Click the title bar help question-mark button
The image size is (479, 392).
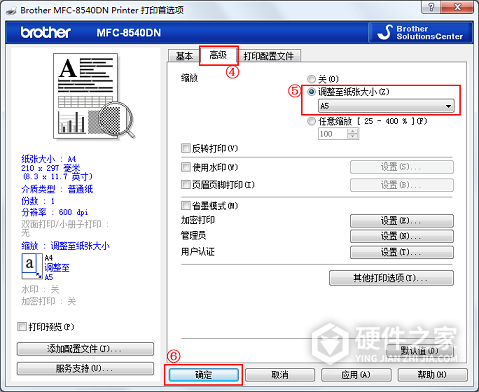coord(431,7)
